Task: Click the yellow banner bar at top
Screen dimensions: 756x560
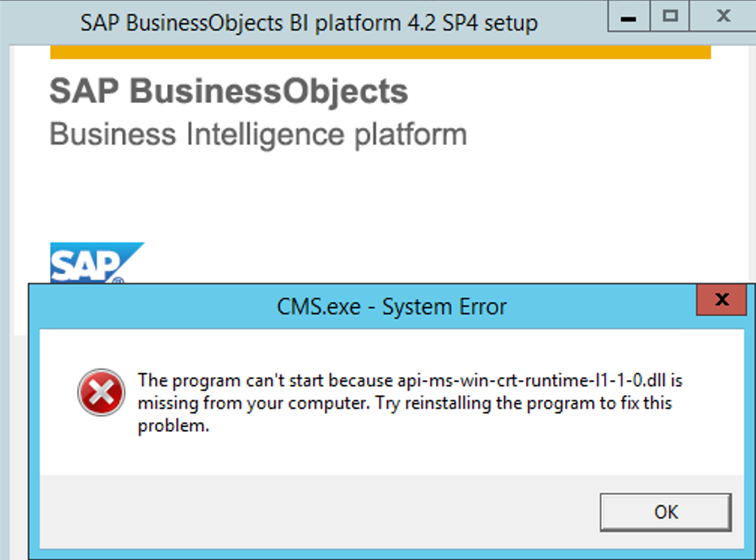Action: coord(380,52)
